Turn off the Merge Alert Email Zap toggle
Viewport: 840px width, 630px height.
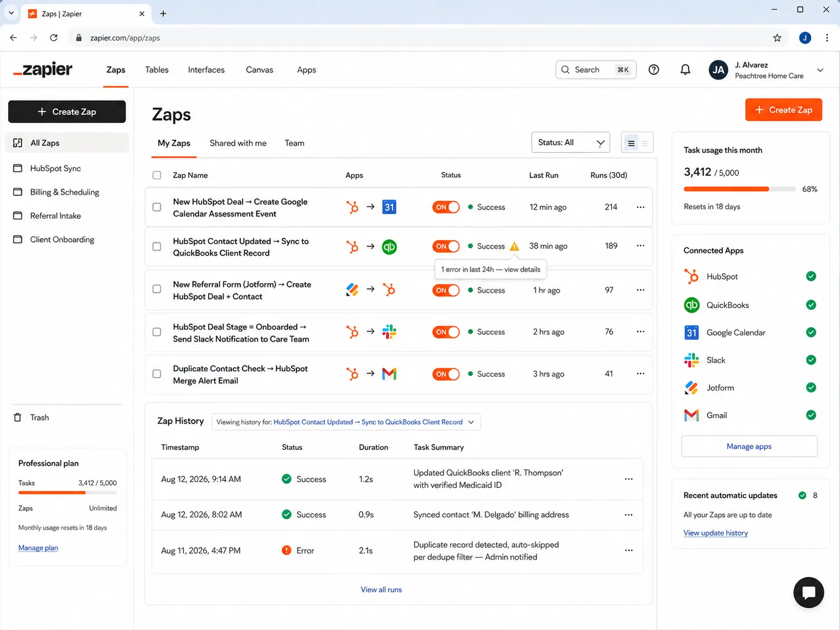[446, 374]
